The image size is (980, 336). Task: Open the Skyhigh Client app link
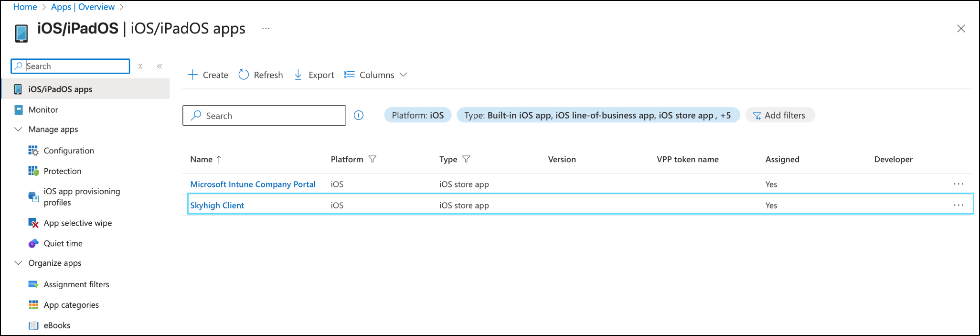[217, 205]
